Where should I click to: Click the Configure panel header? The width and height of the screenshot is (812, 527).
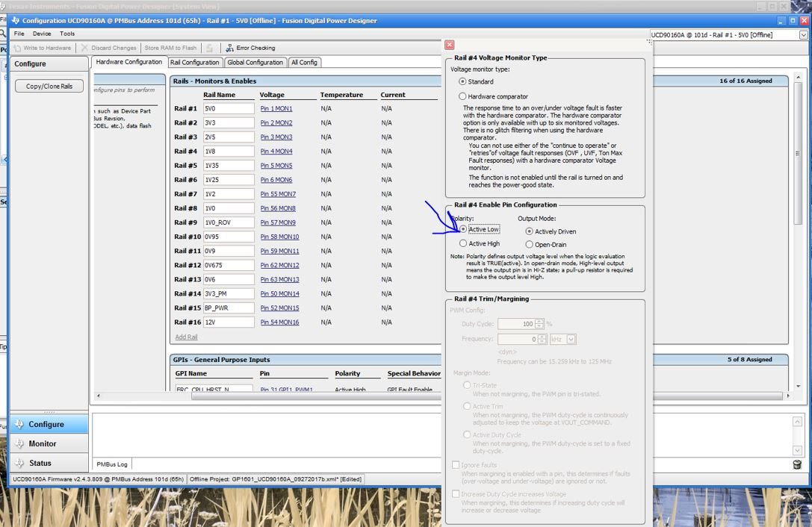pos(49,63)
